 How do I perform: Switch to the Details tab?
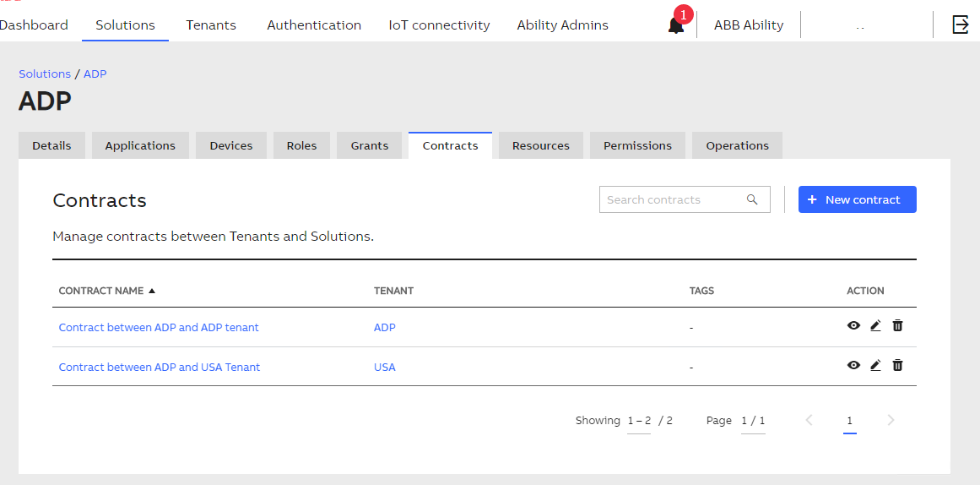pyautogui.click(x=51, y=145)
